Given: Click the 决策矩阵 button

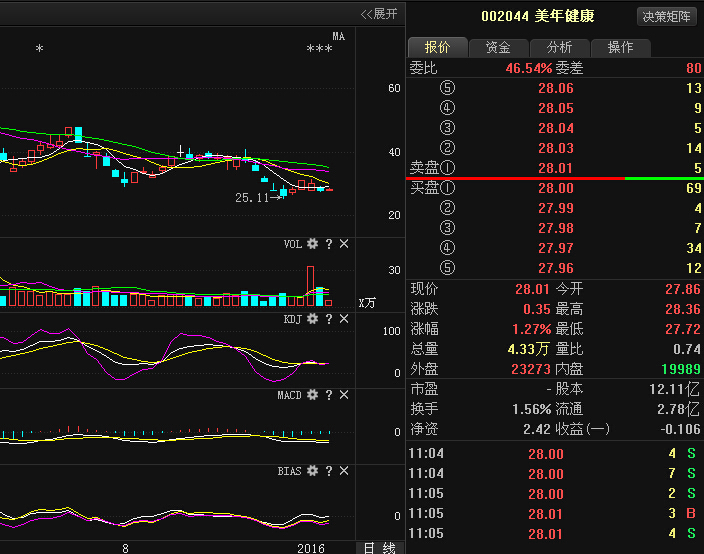Looking at the screenshot, I should (667, 17).
